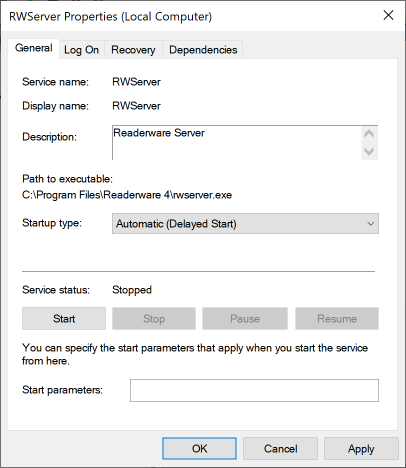Click the RWServer service name value
406x468 pixels.
[x=136, y=82]
